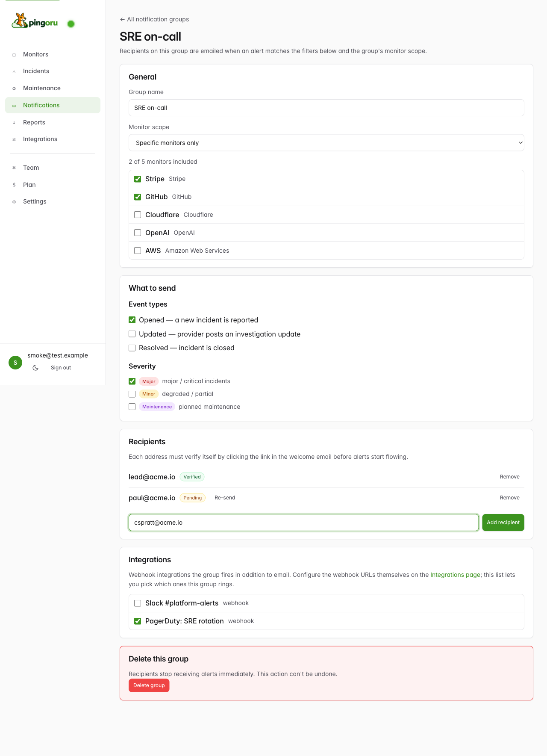547x756 pixels.
Task: Click the Settings gear icon
Action: 14,202
